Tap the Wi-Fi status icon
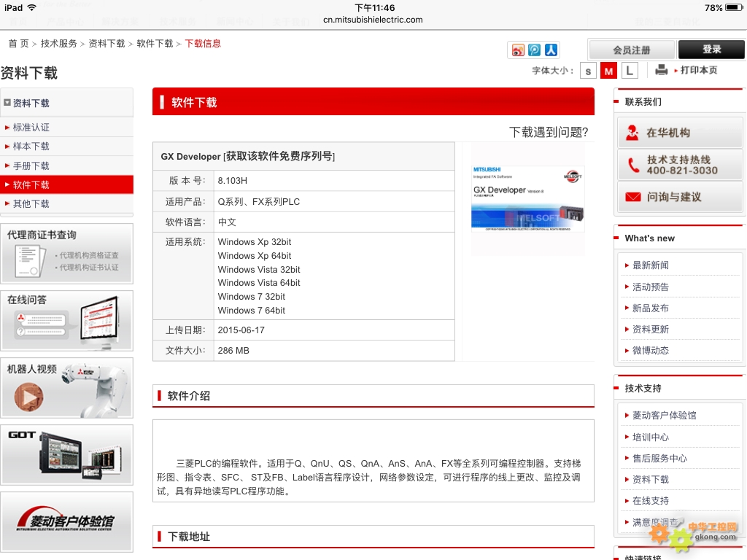747x560 pixels. coord(32,7)
